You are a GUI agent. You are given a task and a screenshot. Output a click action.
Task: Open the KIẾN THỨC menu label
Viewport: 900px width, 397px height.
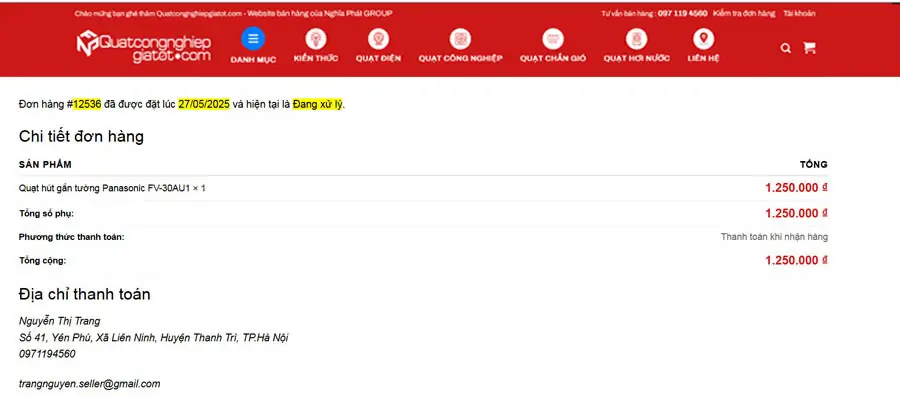coord(316,59)
